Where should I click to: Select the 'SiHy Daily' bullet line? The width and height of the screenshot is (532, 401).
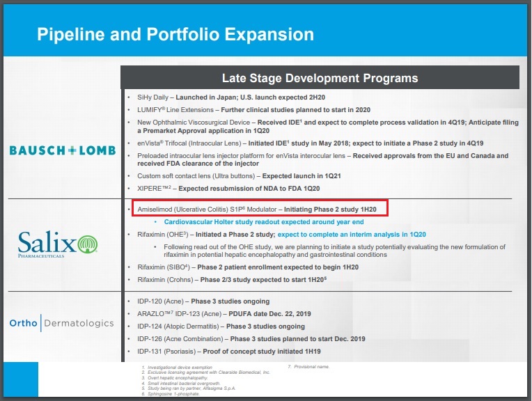(x=231, y=97)
